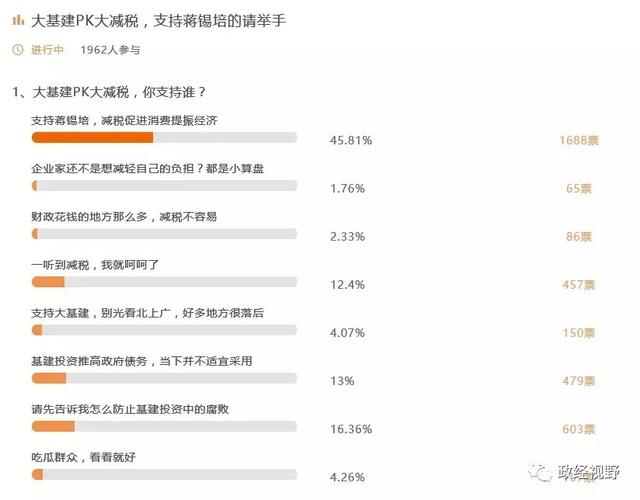Click the 16.36% progress bar
Image resolution: width=640 pixels, height=500 pixels.
tap(164, 427)
